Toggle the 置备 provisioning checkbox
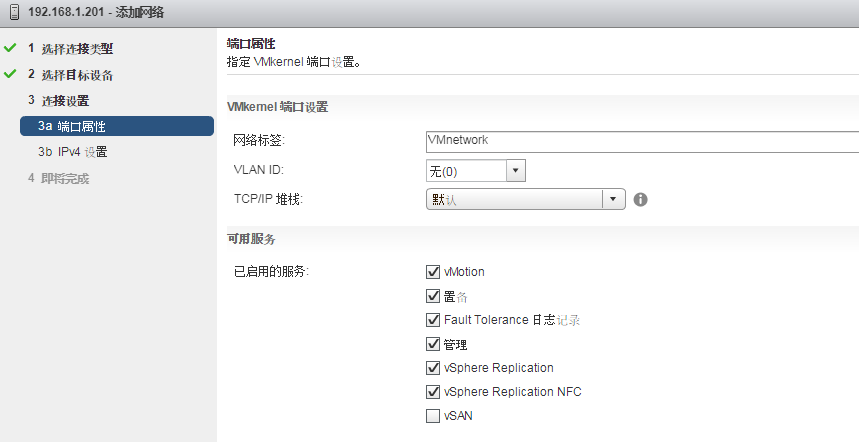Screen dimensions: 859x442 tap(433, 296)
